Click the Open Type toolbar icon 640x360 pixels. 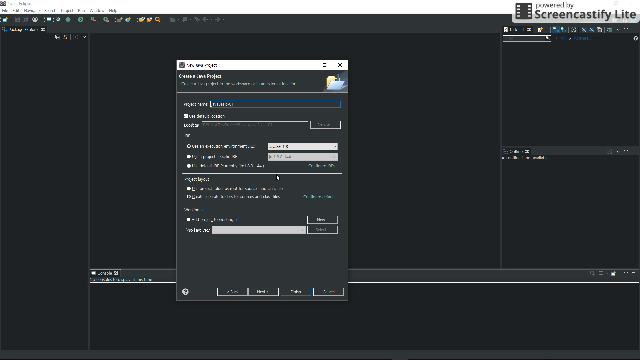(141, 20)
